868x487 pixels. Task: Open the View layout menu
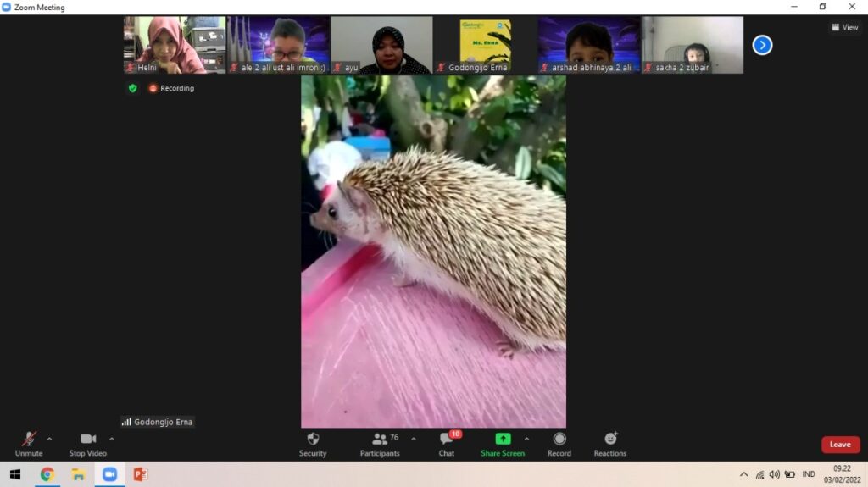click(x=844, y=27)
